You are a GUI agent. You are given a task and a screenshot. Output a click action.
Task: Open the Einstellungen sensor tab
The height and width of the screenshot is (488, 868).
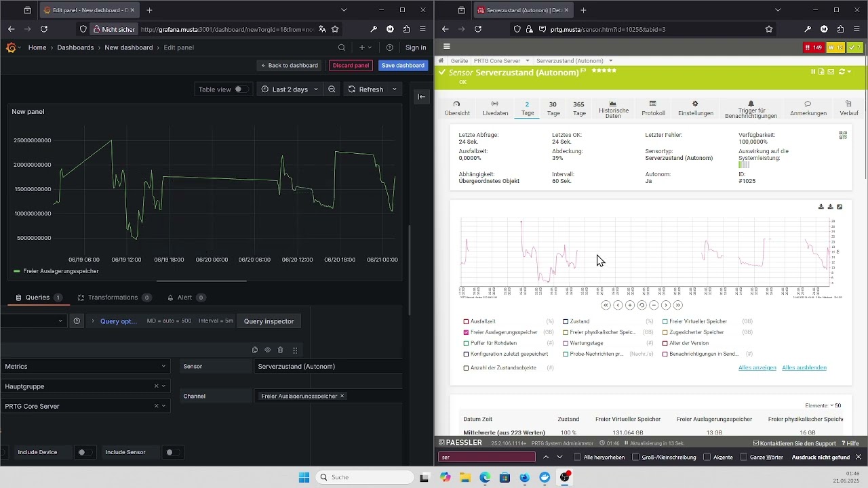tap(695, 108)
